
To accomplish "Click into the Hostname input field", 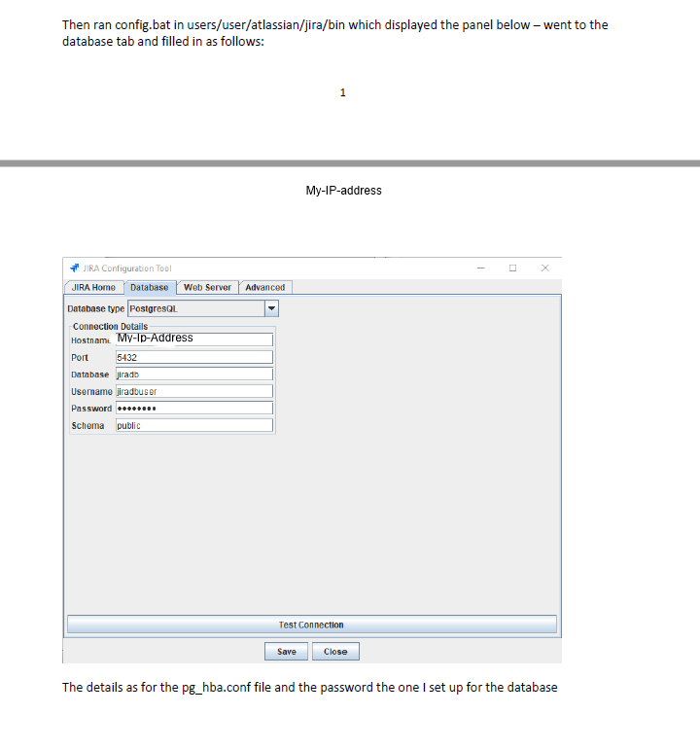I will tap(194, 339).
